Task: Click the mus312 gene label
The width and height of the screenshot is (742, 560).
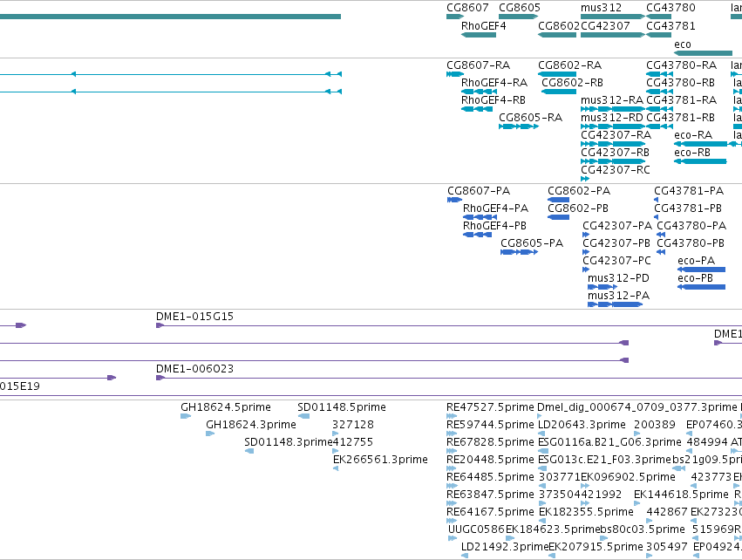Action: coord(601,8)
